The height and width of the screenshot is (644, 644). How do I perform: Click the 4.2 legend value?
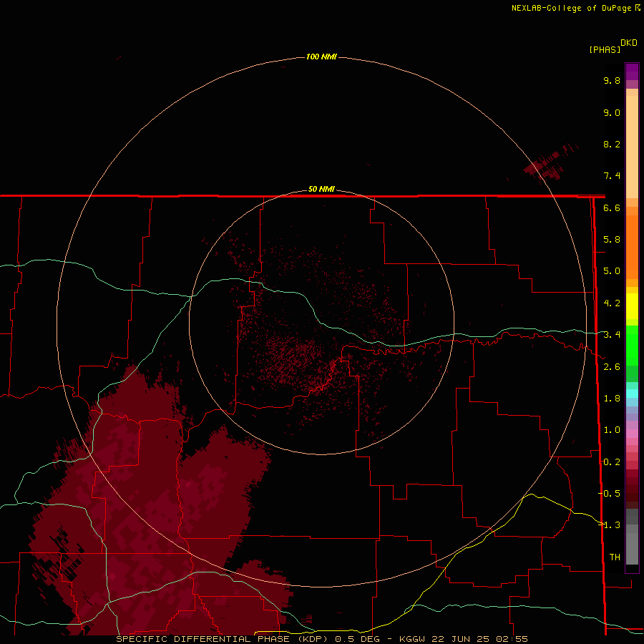612,303
